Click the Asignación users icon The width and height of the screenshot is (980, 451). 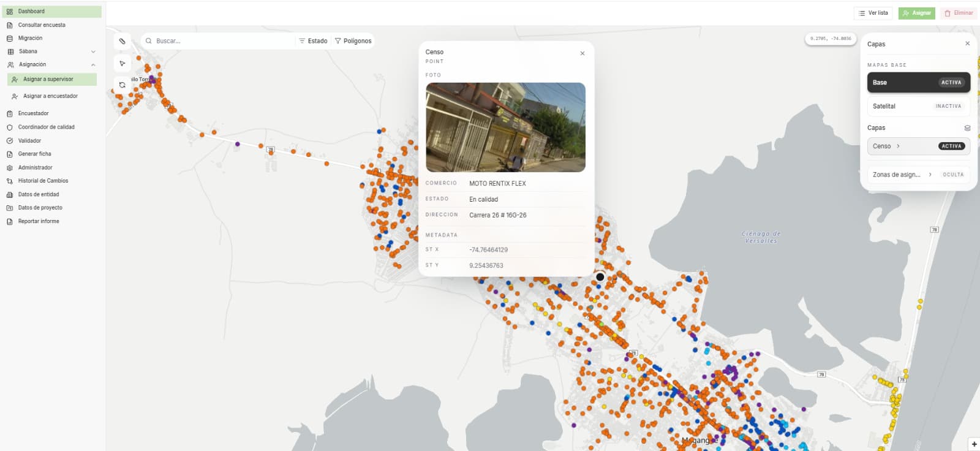(10, 65)
